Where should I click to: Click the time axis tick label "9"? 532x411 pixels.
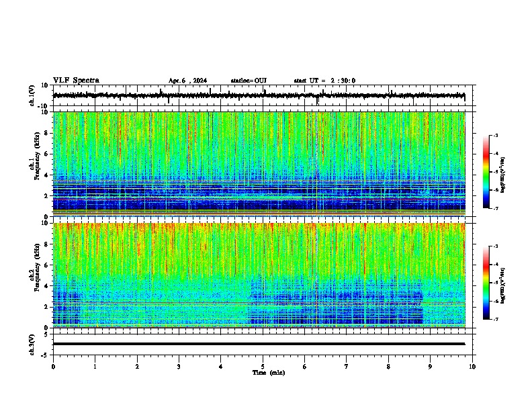tap(430, 367)
